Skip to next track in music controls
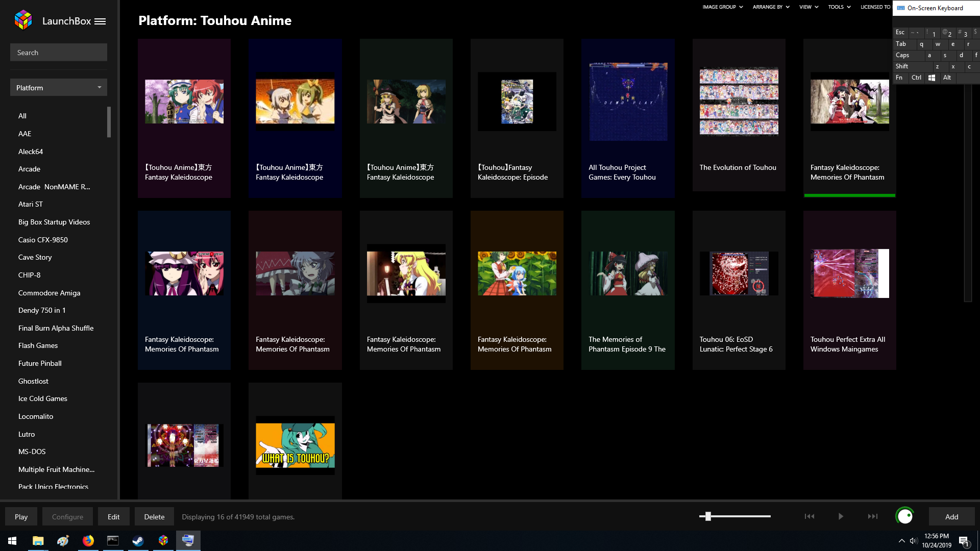980x551 pixels. 873,516
